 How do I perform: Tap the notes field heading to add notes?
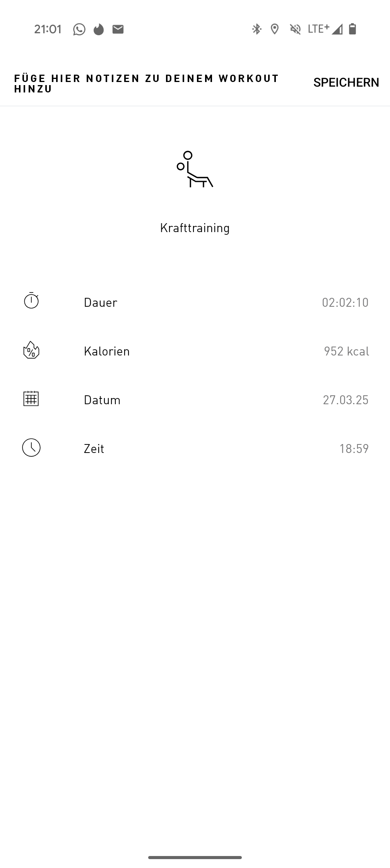tap(147, 84)
